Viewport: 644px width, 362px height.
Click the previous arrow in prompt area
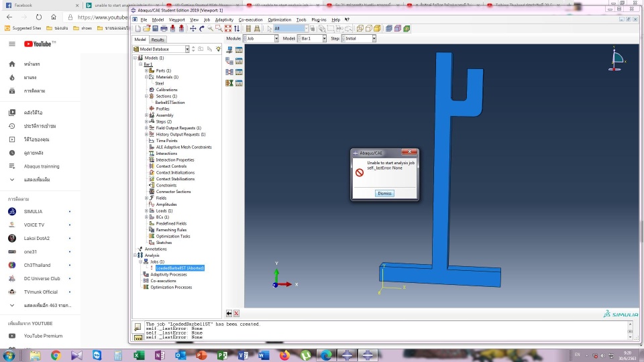pos(229,314)
